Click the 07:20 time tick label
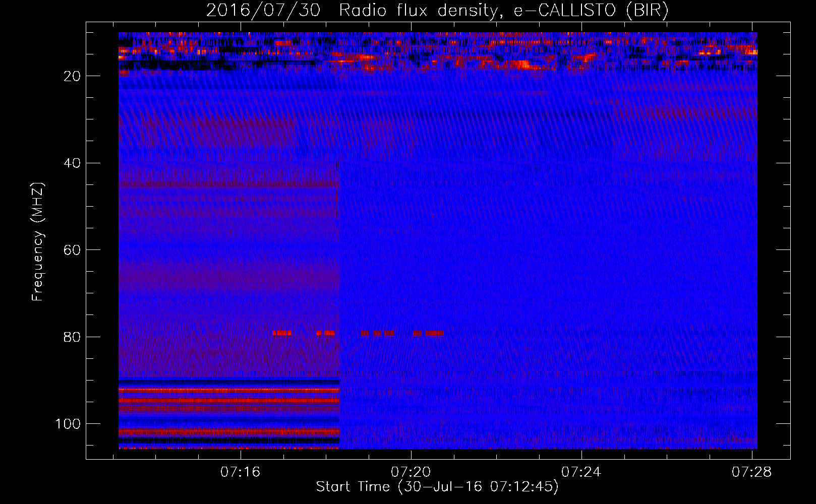 click(411, 472)
